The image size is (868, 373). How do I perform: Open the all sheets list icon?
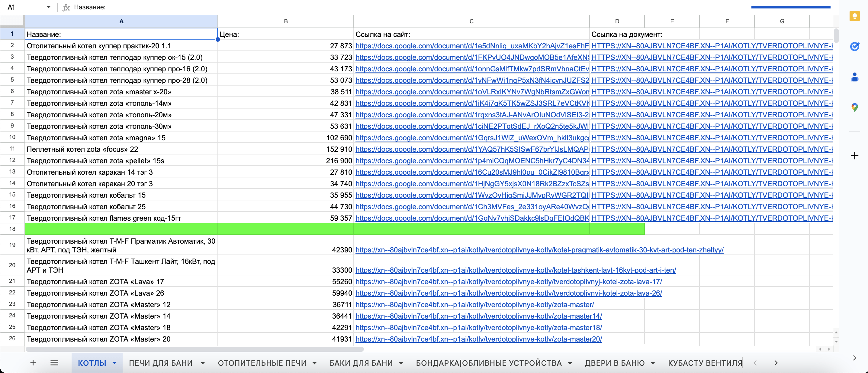(x=54, y=363)
